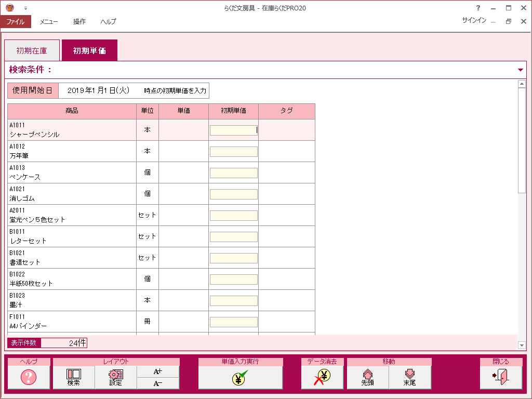This screenshot has height=399, width=532.
Task: Run 単価入力実行 yen checkmark button
Action: [x=240, y=377]
